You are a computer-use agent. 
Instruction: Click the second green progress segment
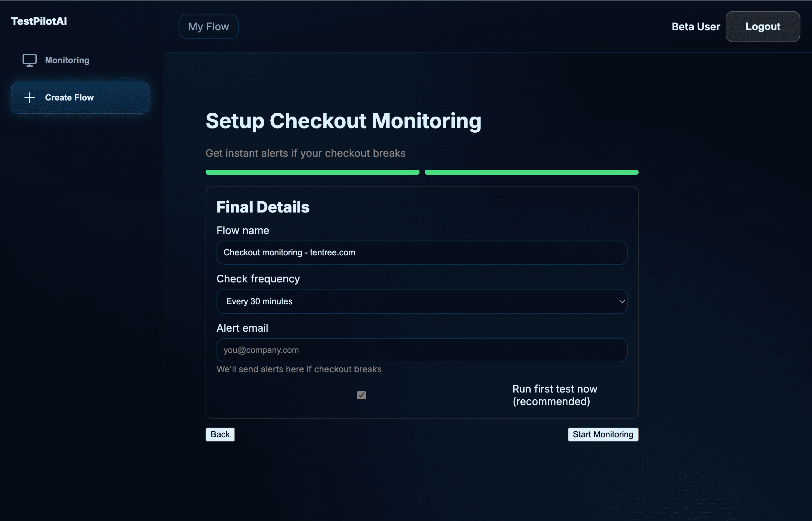pyautogui.click(x=531, y=172)
